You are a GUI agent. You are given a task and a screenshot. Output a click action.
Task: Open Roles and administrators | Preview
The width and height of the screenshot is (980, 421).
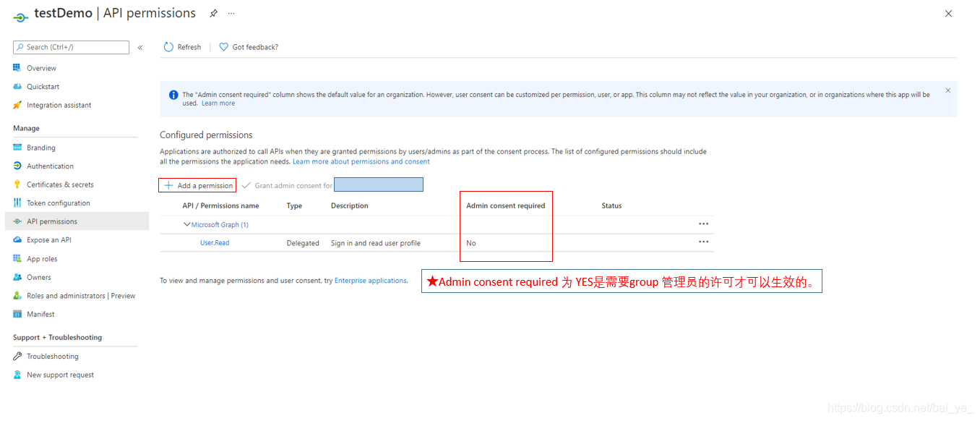pos(81,296)
